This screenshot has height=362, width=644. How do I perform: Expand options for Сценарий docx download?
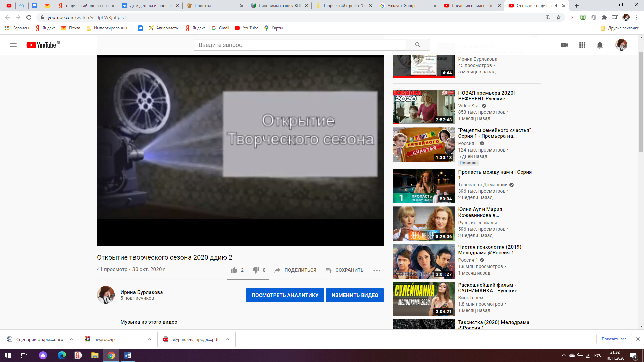click(71, 339)
